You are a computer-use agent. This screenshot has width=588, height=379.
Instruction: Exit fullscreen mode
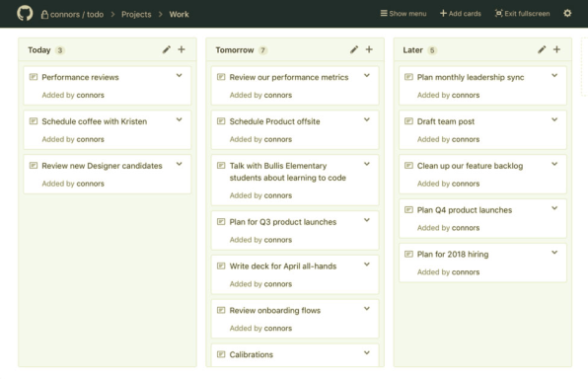click(522, 14)
